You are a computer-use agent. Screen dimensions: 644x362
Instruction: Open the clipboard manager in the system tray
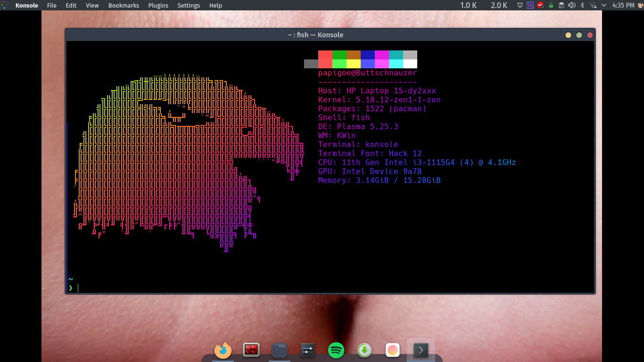(x=562, y=5)
